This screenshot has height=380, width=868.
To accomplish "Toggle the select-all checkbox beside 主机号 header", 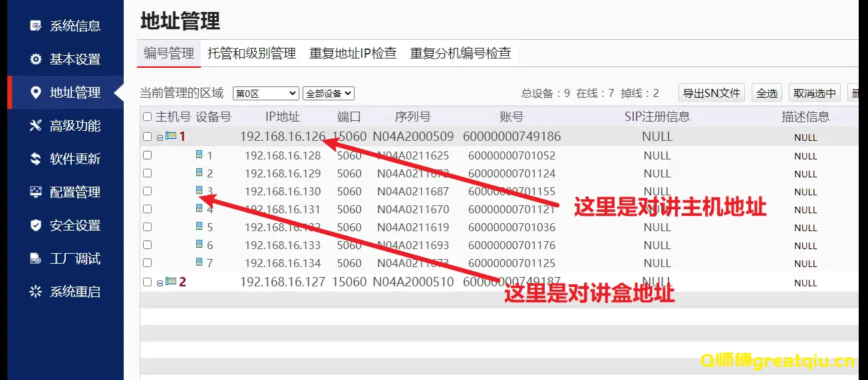I will pos(148,117).
